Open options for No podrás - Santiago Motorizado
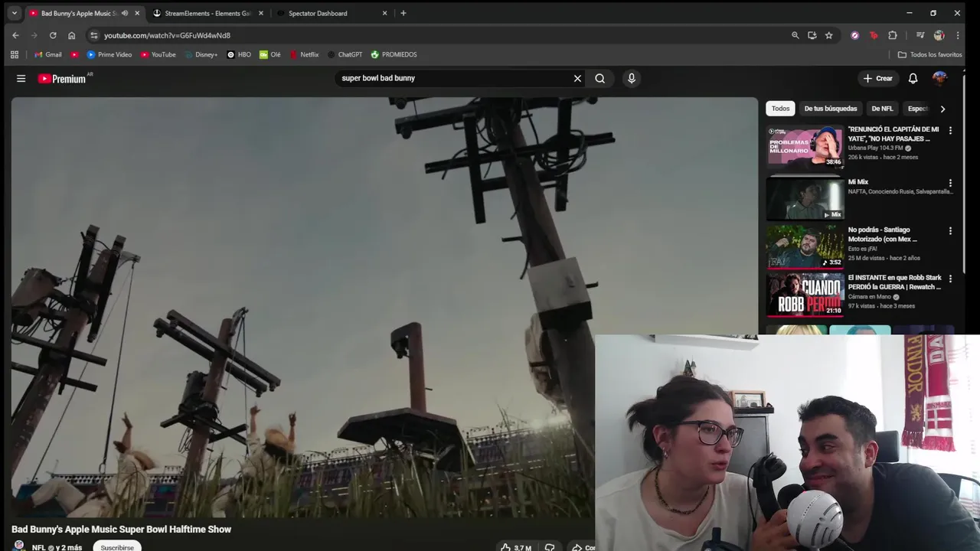This screenshot has width=980, height=551. point(950,231)
